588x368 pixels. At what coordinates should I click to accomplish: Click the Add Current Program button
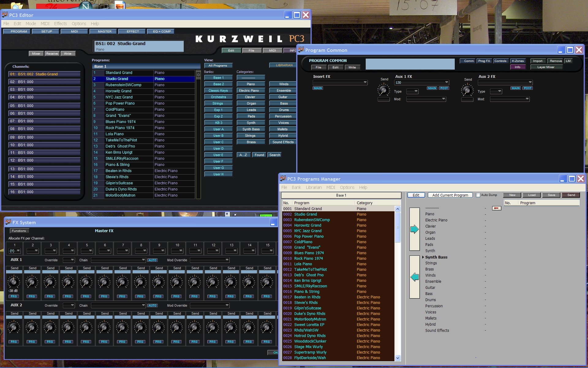point(450,195)
